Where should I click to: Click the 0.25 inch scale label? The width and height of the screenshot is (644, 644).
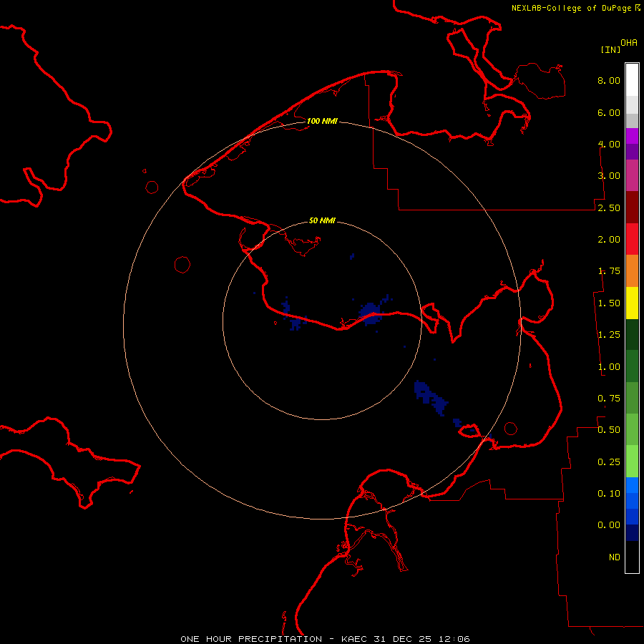[x=609, y=462]
